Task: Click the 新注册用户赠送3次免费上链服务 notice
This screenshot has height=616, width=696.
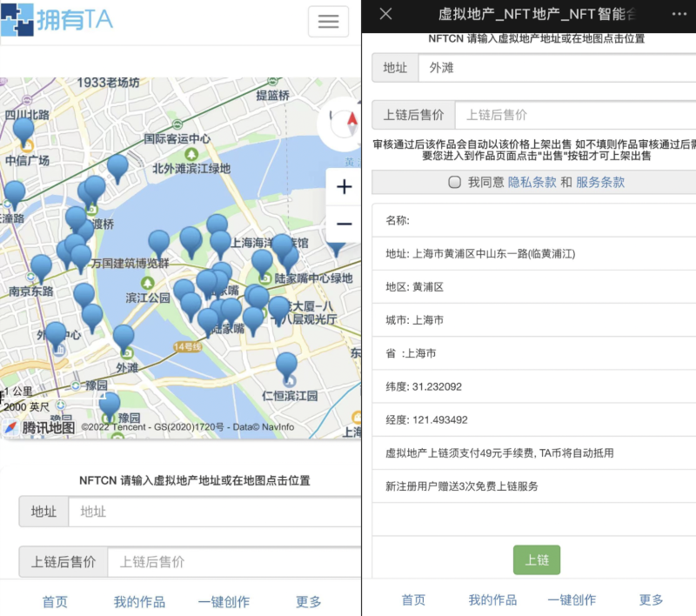Action: [534, 486]
